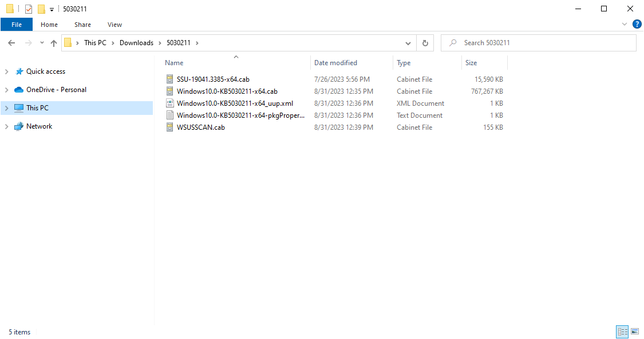Click the Search 5030211 field

[x=538, y=43]
